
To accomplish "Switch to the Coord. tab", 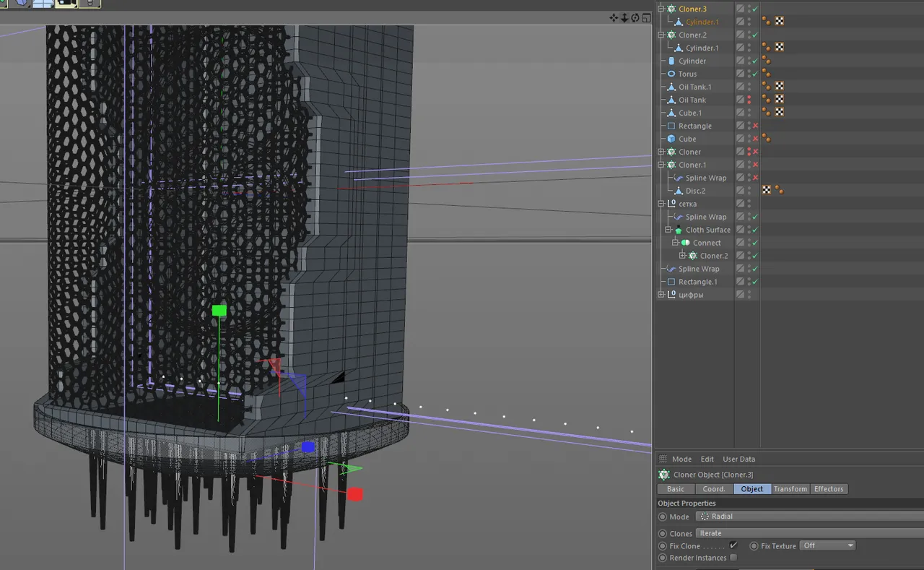I will (714, 489).
